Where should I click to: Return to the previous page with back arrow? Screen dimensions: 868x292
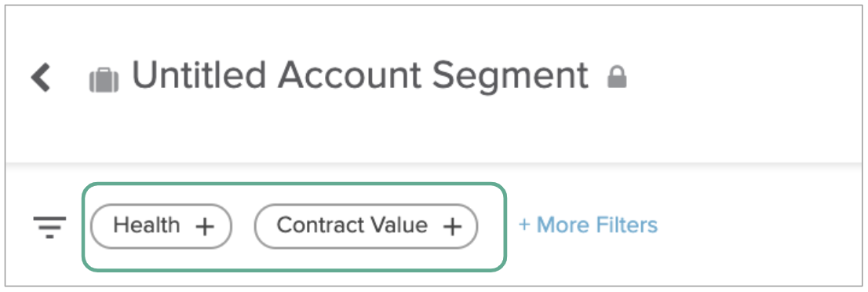pos(41,77)
